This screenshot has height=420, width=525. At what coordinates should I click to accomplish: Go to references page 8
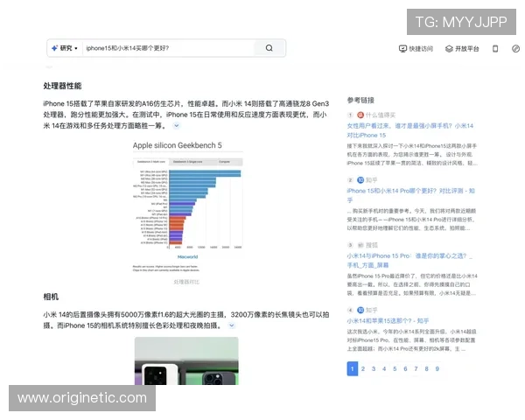[427, 368]
